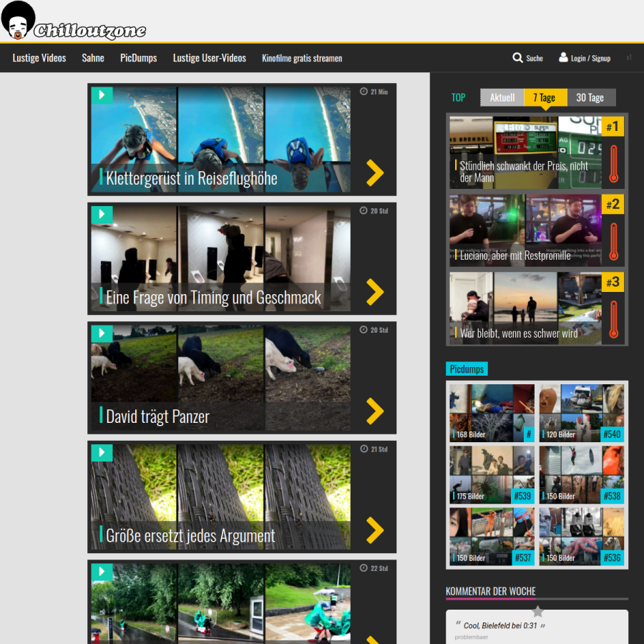Click the problembaer username

[472, 637]
